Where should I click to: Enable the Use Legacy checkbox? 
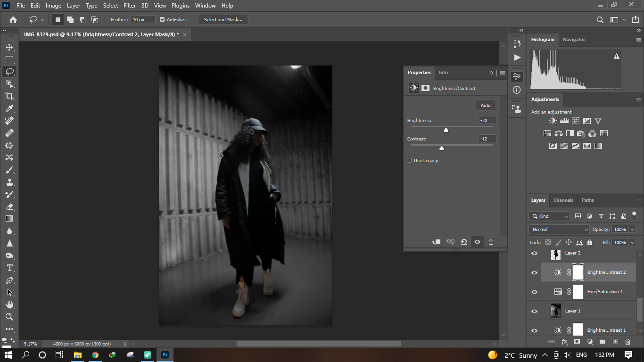pyautogui.click(x=409, y=161)
